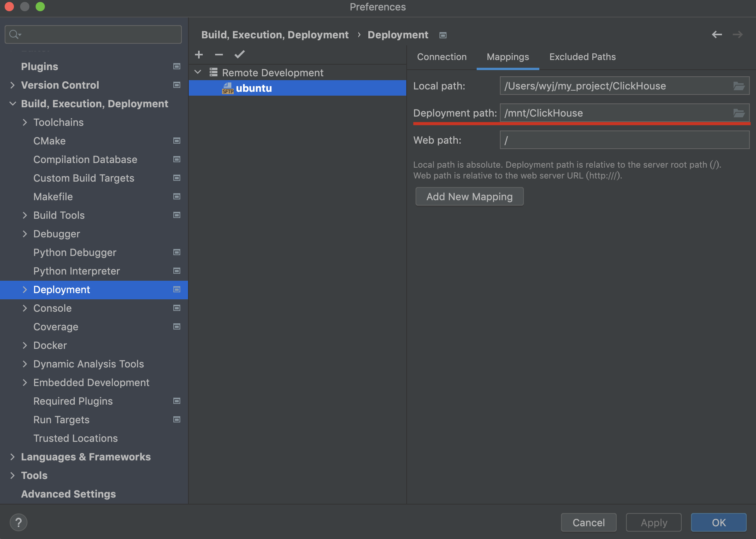
Task: Open the Excluded Paths tab
Action: tap(582, 57)
